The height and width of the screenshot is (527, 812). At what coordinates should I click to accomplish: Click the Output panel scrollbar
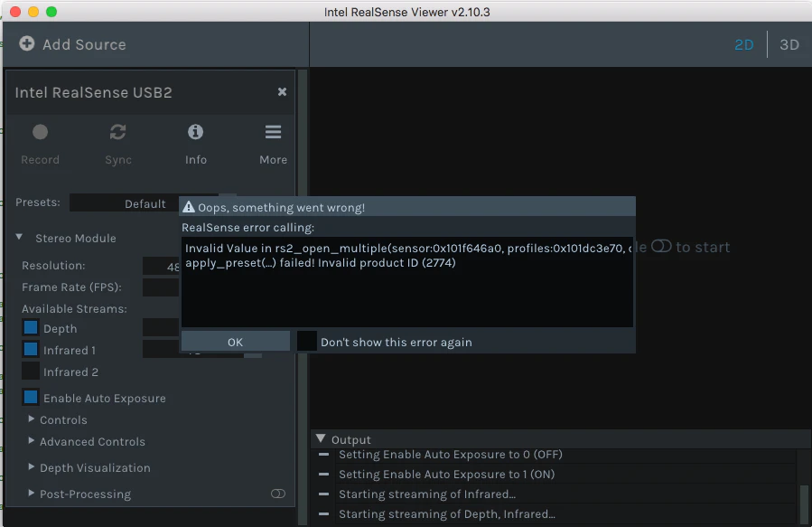804,505
